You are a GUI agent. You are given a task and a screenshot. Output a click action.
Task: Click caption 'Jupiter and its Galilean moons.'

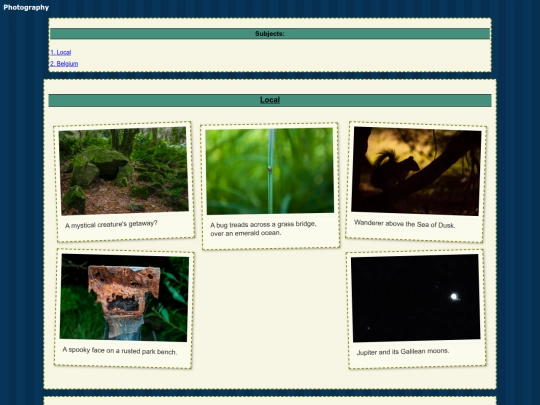pyautogui.click(x=403, y=352)
